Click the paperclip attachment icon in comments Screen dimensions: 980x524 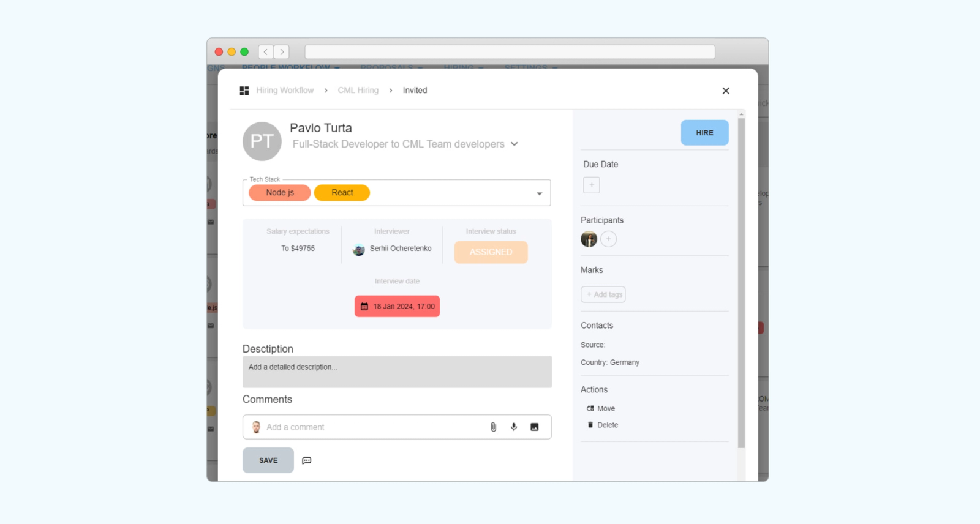493,427
